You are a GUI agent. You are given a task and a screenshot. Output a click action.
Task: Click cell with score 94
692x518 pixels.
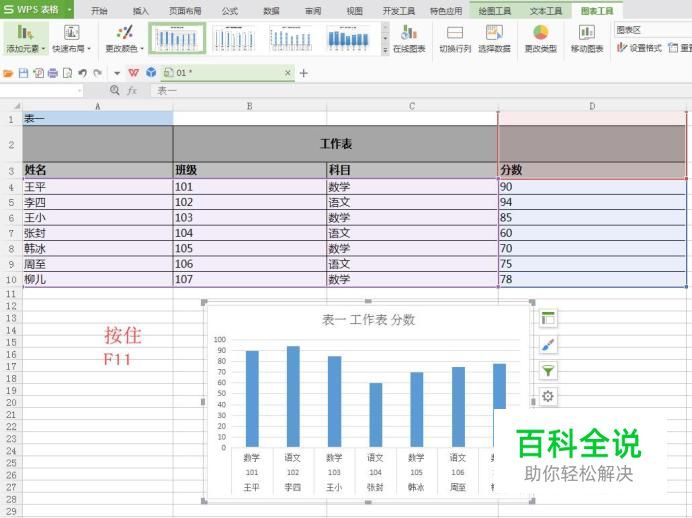pos(592,203)
